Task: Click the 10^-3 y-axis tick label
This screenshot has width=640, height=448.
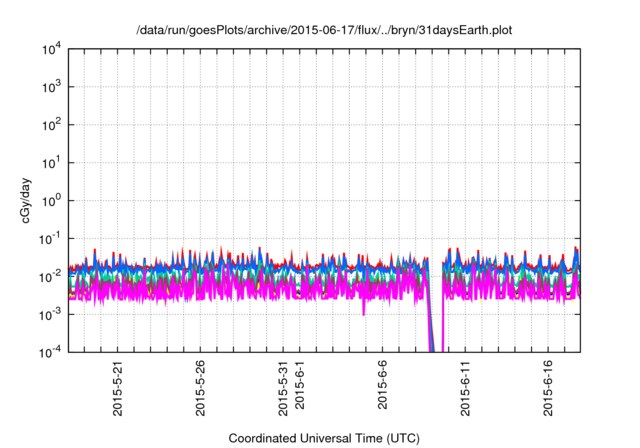Action: coord(52,314)
